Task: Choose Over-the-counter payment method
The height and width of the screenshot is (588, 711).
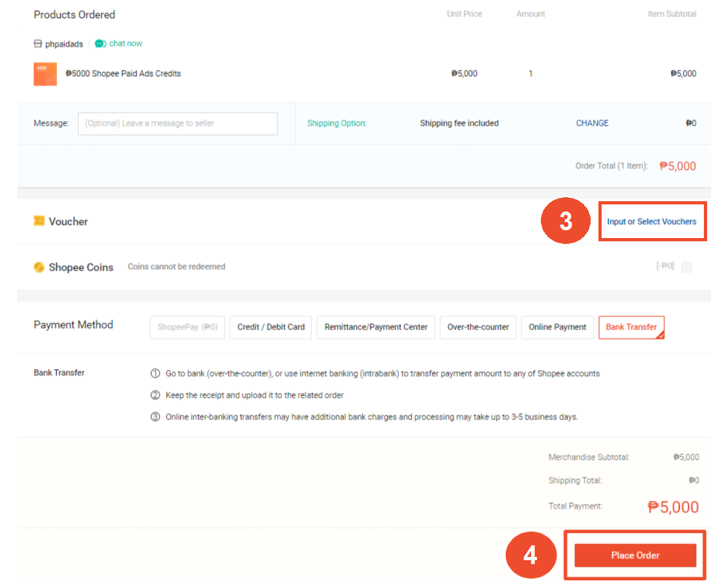Action: [x=478, y=327]
